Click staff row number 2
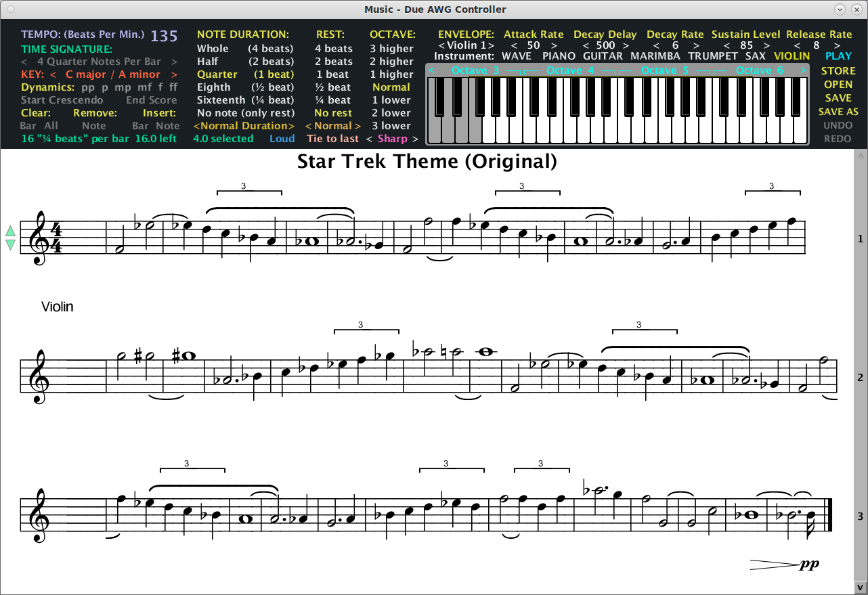Image resolution: width=868 pixels, height=595 pixels. (861, 378)
